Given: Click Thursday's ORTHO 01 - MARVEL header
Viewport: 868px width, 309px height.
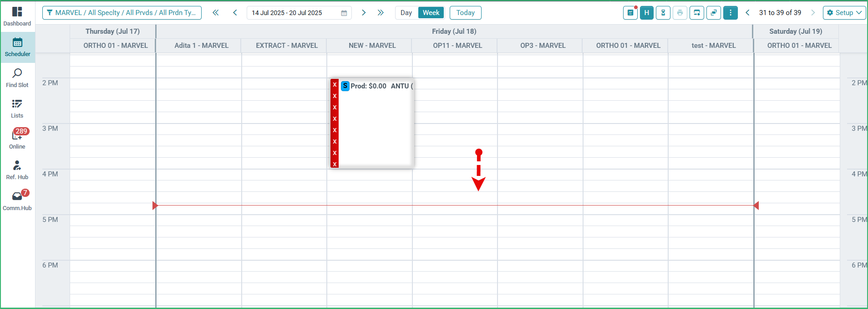Looking at the screenshot, I should tap(116, 46).
